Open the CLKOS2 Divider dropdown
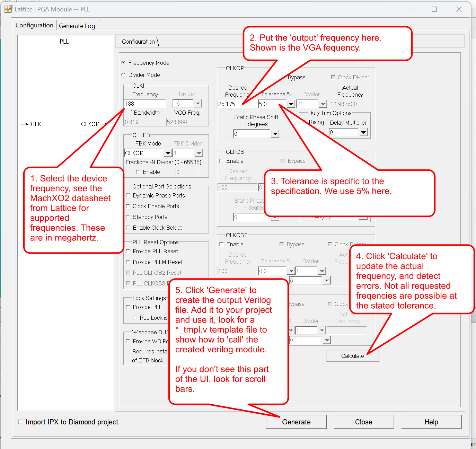 tap(322, 271)
